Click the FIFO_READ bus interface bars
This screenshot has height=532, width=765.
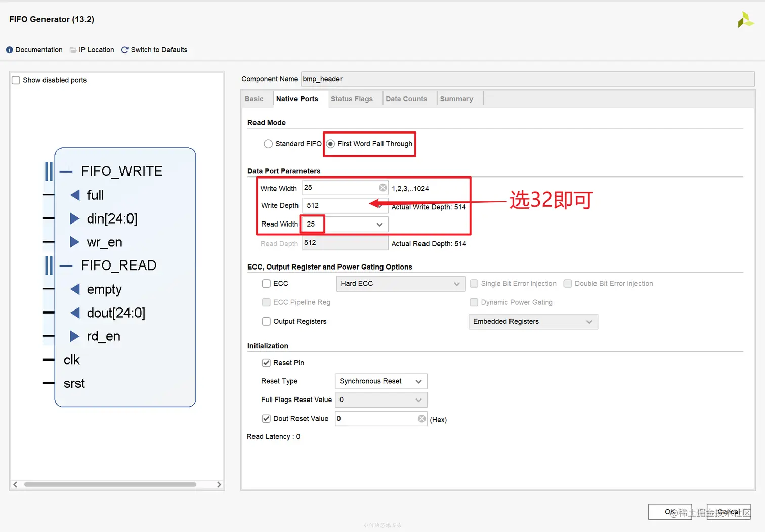49,265
